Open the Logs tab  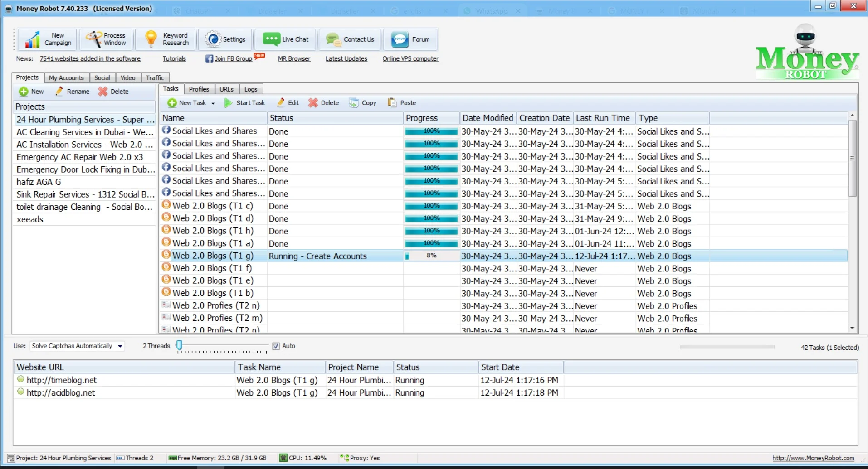pos(251,89)
